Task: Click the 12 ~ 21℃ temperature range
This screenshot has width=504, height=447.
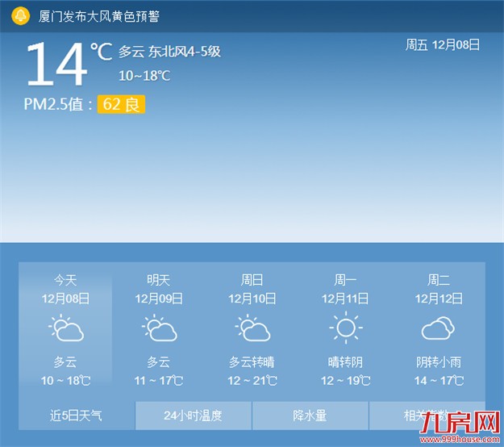Action: [x=252, y=381]
